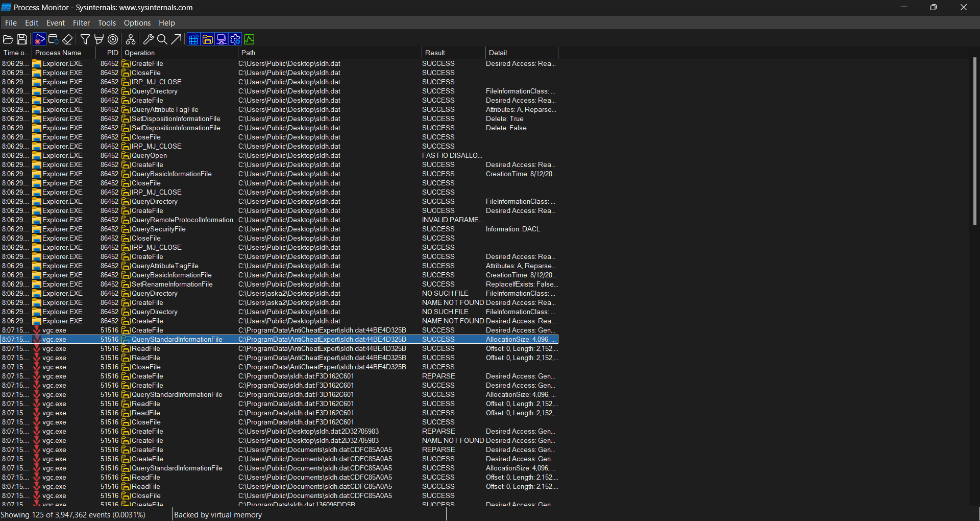Click the Operation column header
Image resolution: width=980 pixels, height=521 pixels.
(x=180, y=53)
